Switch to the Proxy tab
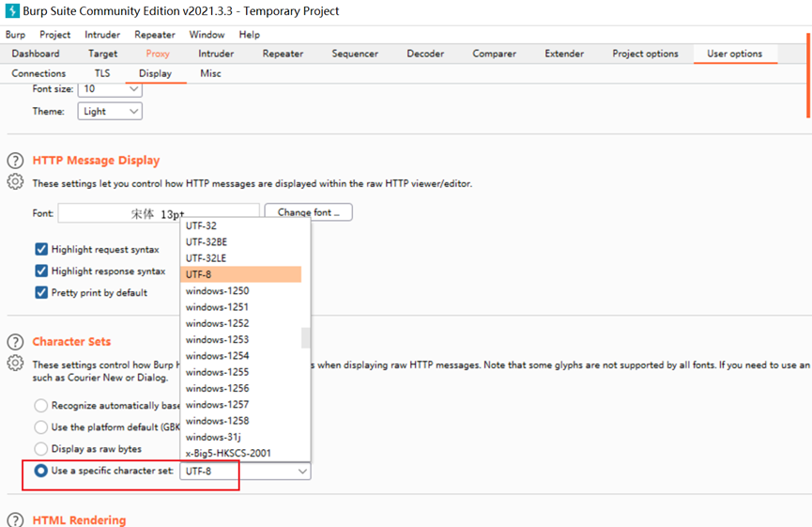 click(x=158, y=54)
